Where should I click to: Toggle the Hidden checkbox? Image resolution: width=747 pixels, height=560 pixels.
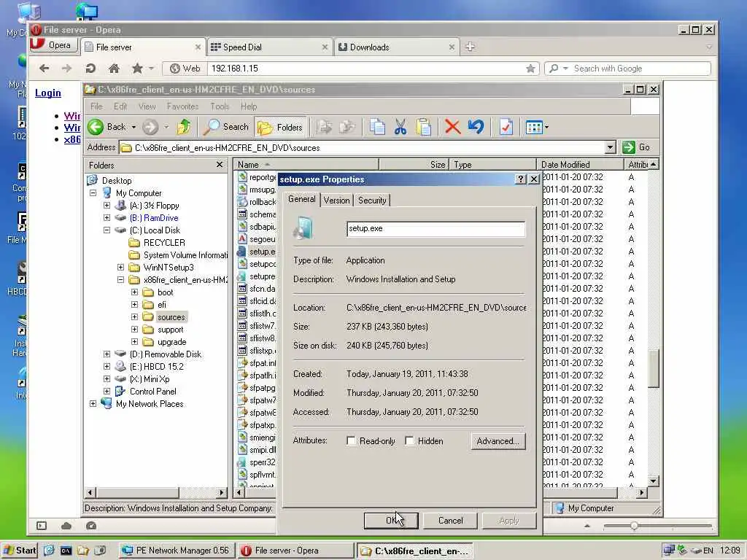(x=409, y=441)
